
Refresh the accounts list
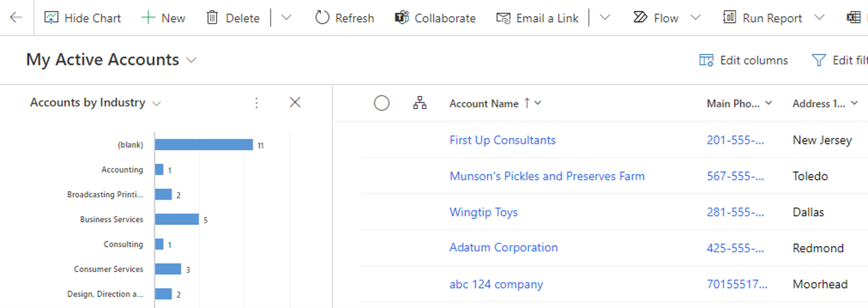pos(345,18)
